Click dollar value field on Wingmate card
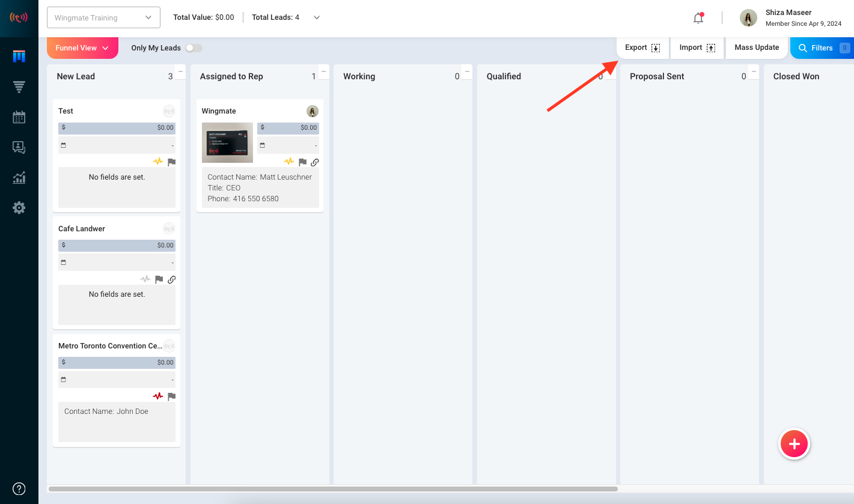854x504 pixels. pos(288,128)
